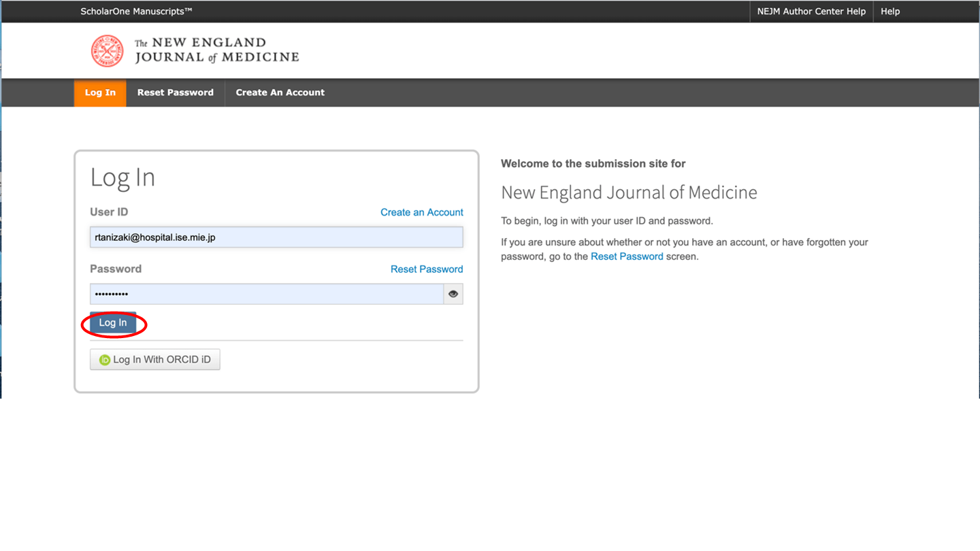Click Reset Password link above the password field

coord(426,269)
